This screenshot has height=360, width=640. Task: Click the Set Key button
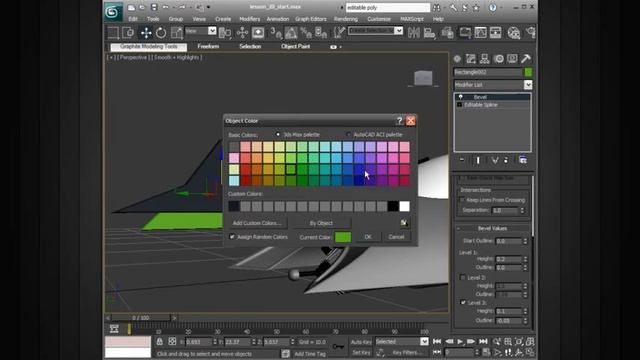[361, 352]
